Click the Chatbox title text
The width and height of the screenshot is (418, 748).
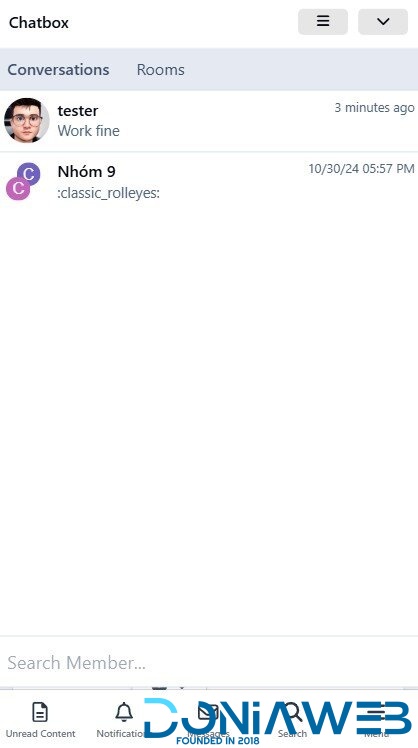[39, 22]
